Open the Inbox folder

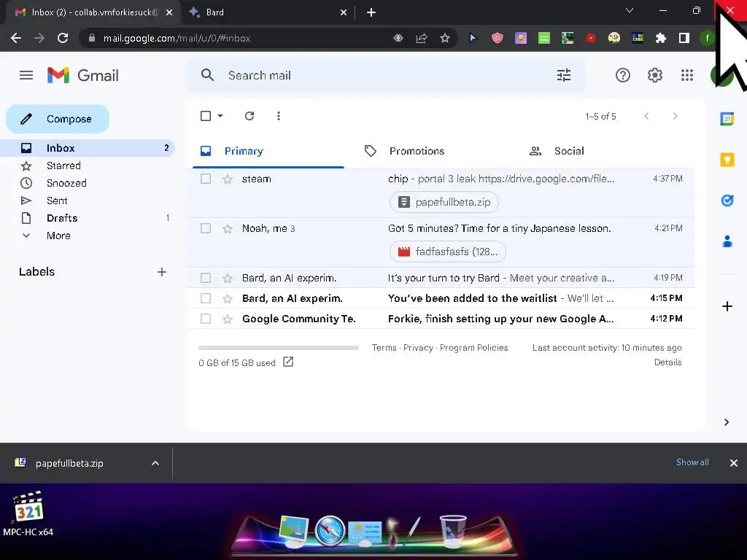(x=88, y=148)
